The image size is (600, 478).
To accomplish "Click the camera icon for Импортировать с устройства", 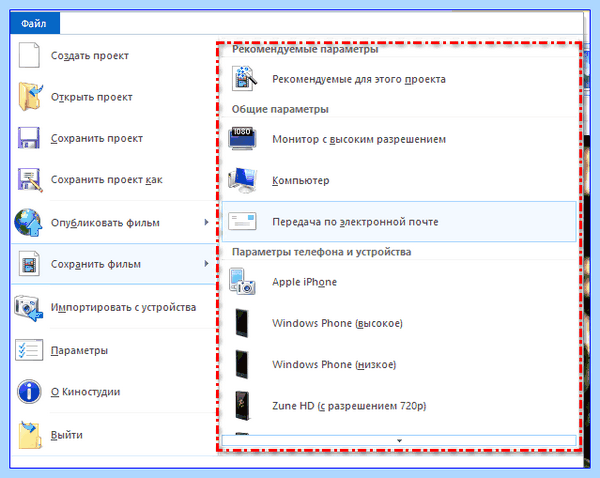I will [28, 307].
